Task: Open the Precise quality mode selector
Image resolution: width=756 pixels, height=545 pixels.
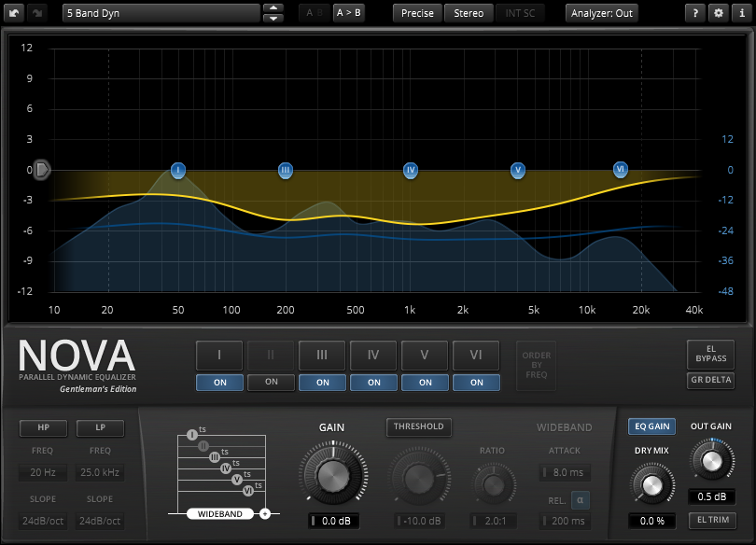Action: point(417,13)
